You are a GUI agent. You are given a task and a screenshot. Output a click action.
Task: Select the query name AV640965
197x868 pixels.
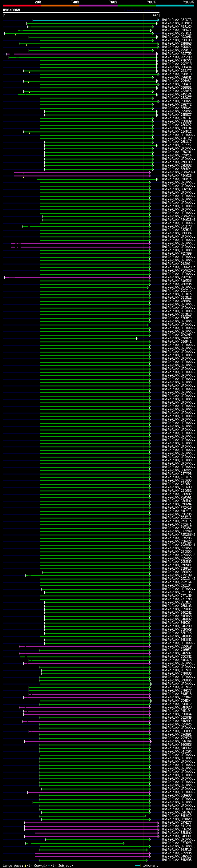(x=11, y=10)
